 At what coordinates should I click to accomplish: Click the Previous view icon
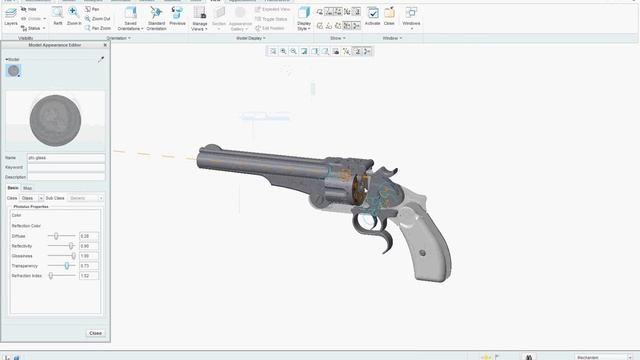pos(177,16)
